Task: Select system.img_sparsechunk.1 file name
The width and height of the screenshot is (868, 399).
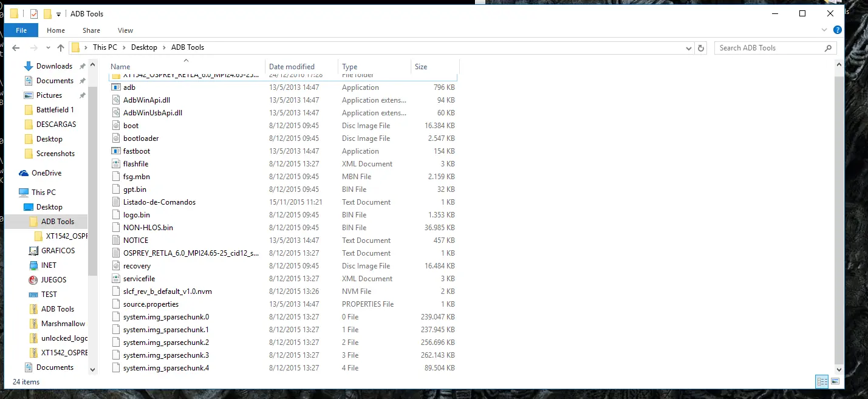Action: click(x=166, y=330)
